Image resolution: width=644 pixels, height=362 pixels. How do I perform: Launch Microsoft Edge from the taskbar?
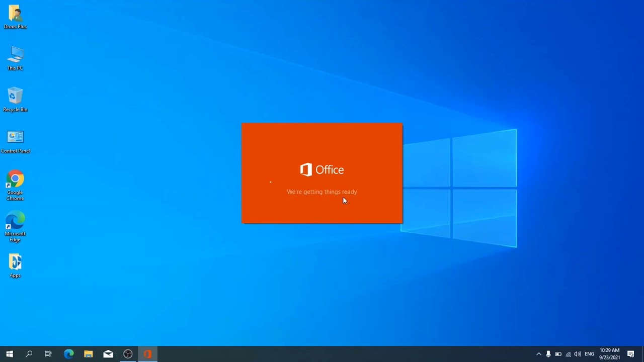[x=68, y=354]
